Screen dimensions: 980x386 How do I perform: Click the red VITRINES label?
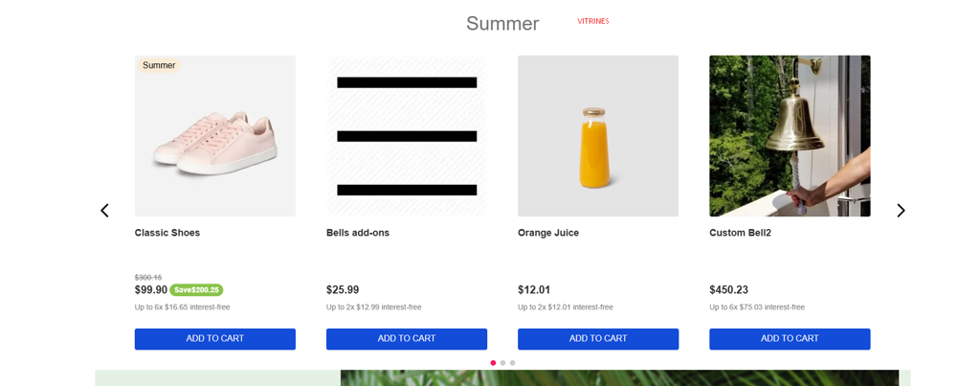pos(592,21)
